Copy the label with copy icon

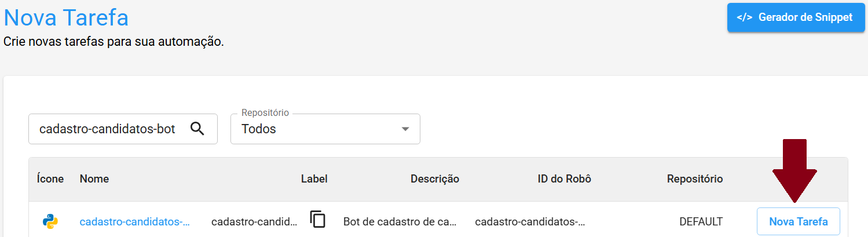318,220
